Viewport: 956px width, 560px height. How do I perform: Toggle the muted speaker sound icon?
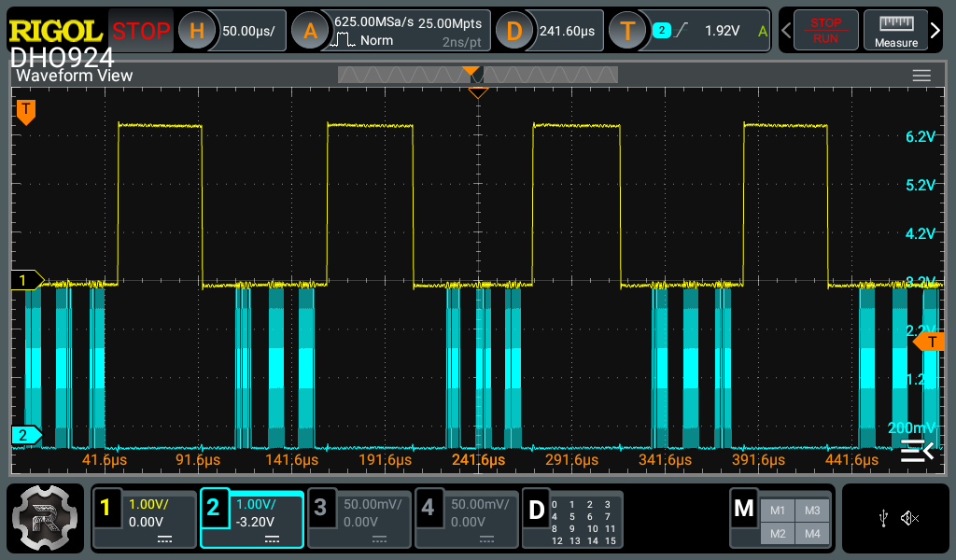coord(910,517)
